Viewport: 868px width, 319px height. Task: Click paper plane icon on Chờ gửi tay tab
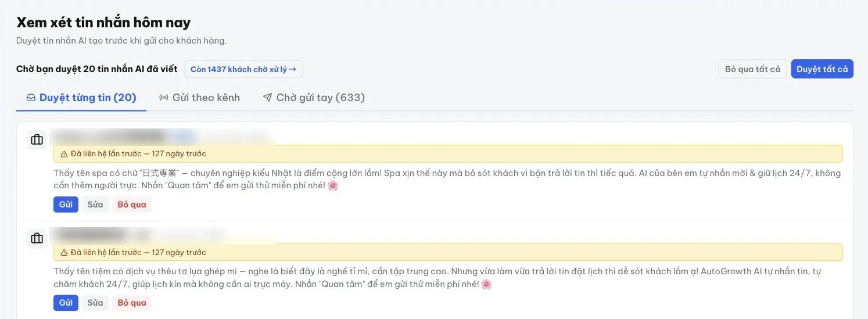(267, 98)
